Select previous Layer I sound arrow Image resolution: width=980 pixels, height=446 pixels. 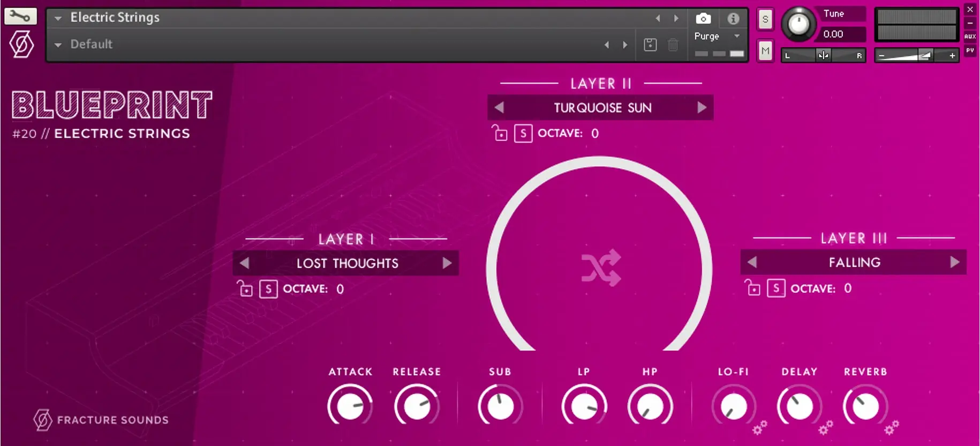click(x=245, y=263)
